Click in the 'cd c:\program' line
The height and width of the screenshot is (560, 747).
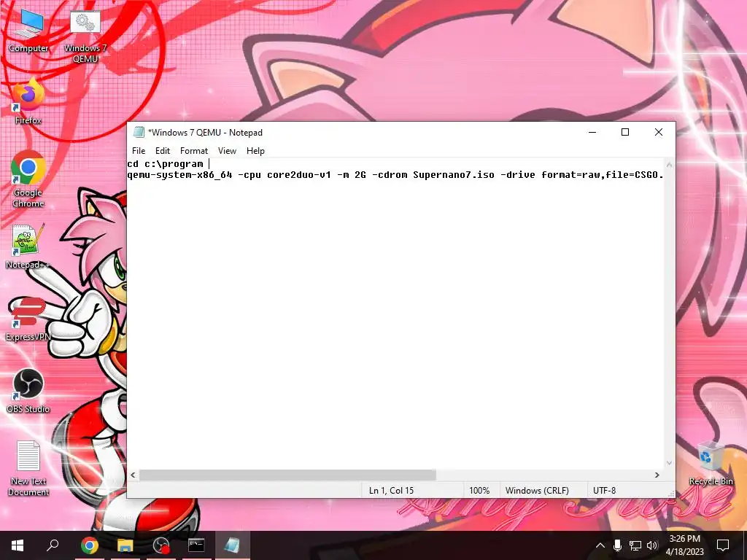166,164
